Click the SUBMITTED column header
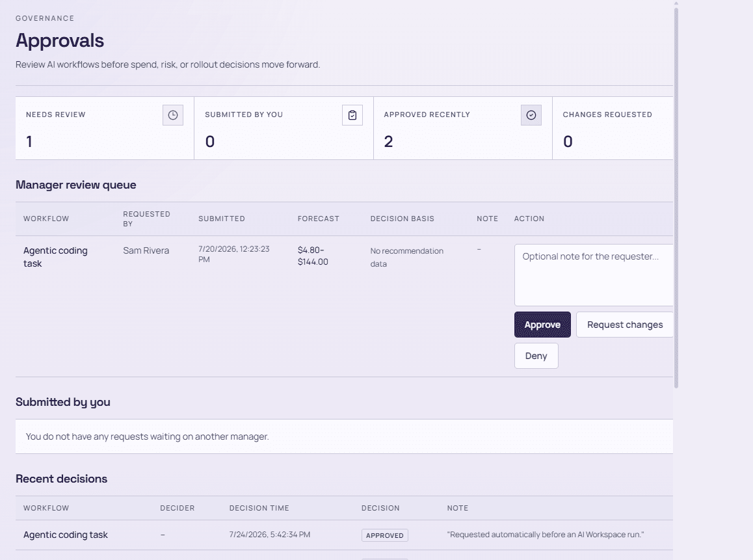 click(221, 219)
